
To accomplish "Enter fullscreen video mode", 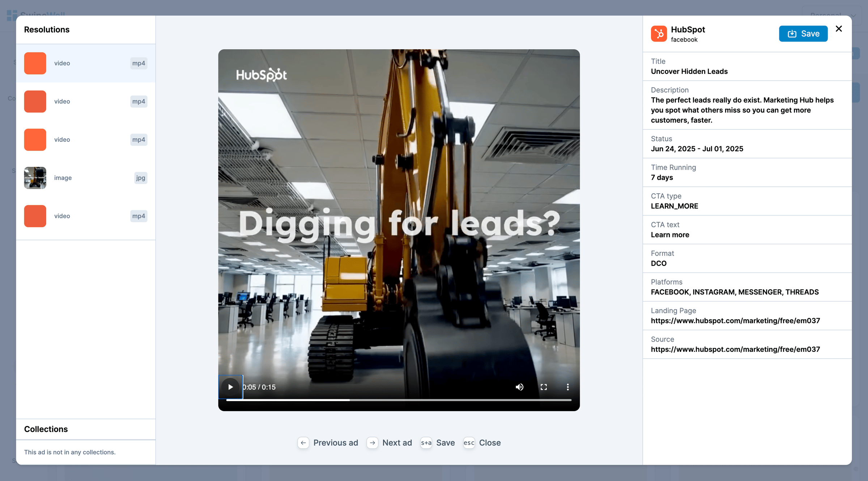I will point(544,387).
